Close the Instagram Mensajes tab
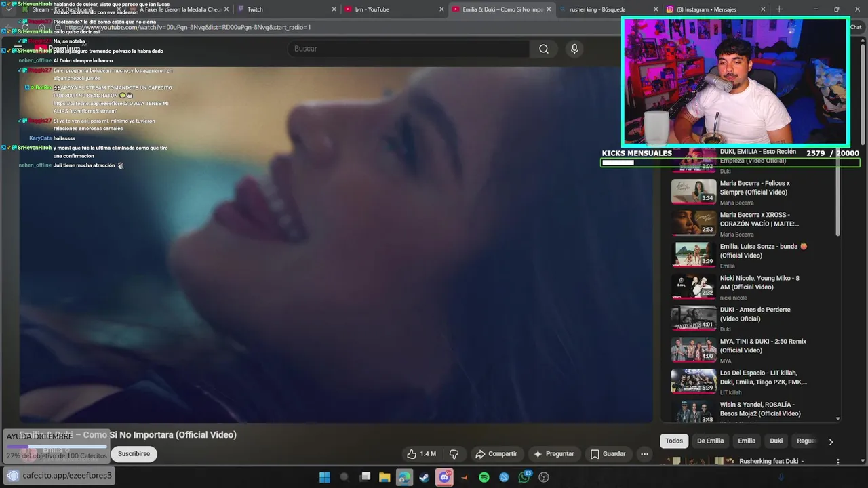The image size is (868, 488). 763,9
